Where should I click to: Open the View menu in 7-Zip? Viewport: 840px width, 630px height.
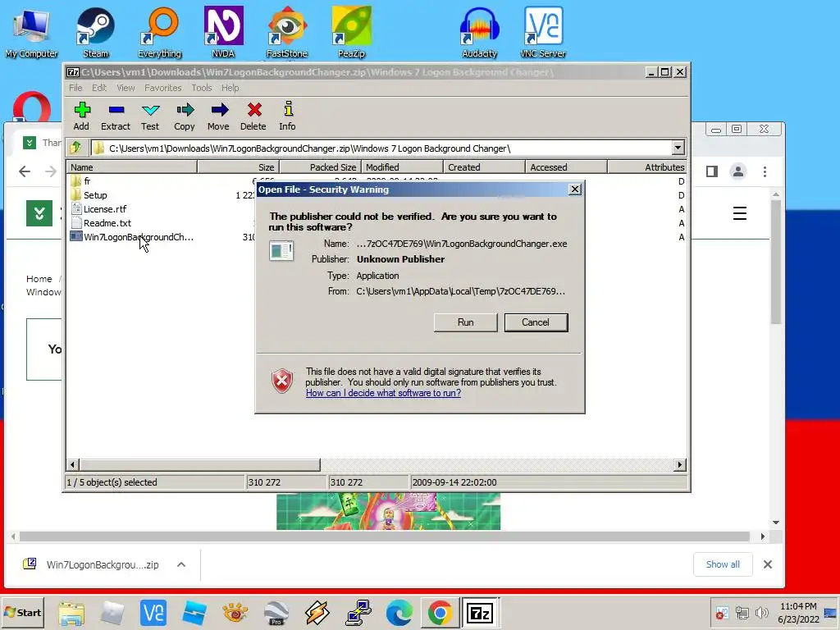coord(126,88)
